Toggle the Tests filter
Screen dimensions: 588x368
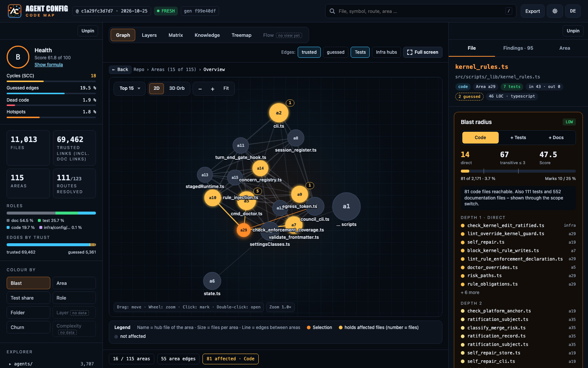coord(360,52)
